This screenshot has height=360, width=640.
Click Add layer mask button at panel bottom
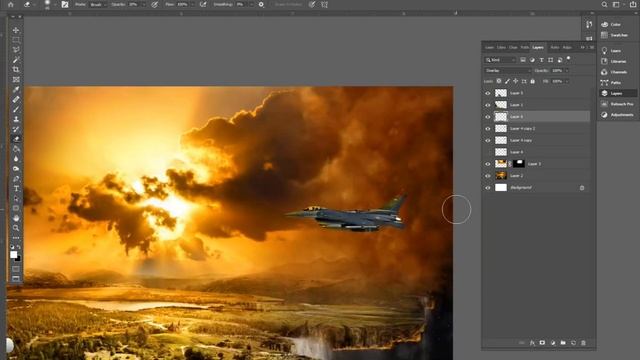542,343
